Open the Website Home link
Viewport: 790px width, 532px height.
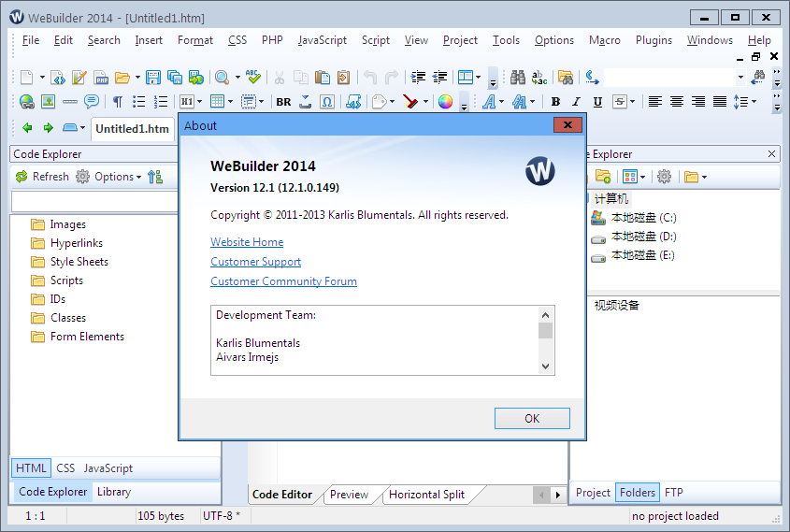(x=247, y=242)
